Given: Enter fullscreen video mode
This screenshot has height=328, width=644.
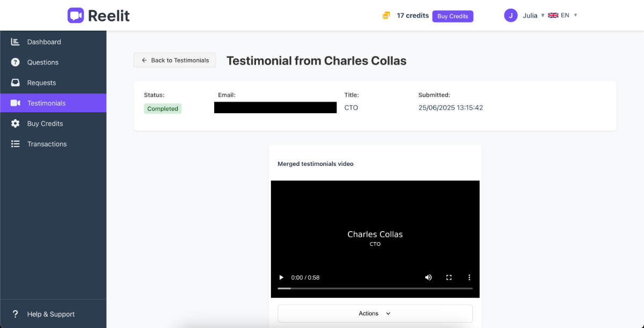Looking at the screenshot, I should (x=449, y=278).
